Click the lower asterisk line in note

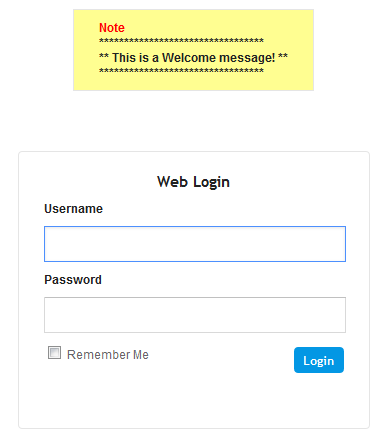click(x=181, y=71)
